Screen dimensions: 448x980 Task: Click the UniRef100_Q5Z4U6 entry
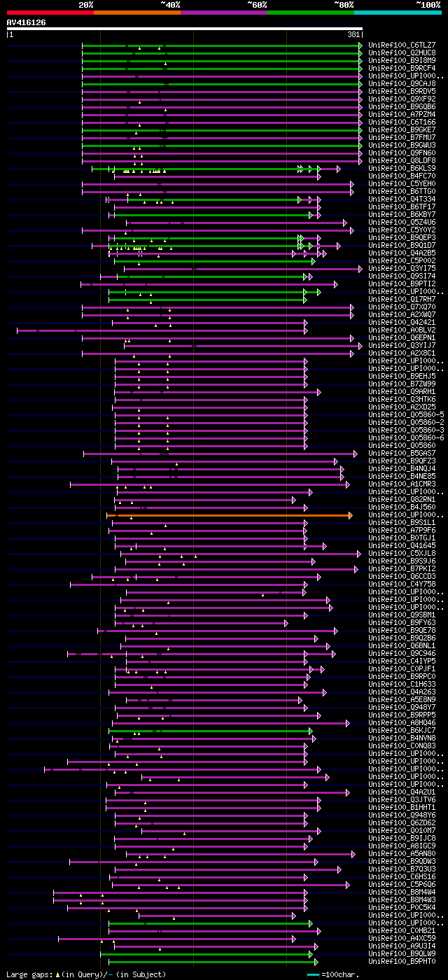point(403,223)
